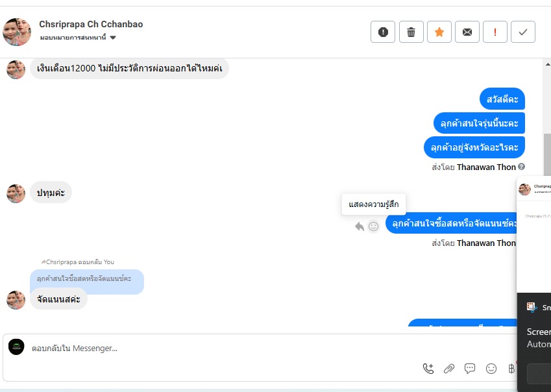Mark conversation as spam with exclamation octagon icon
This screenshot has height=392, width=551.
pos(383,32)
